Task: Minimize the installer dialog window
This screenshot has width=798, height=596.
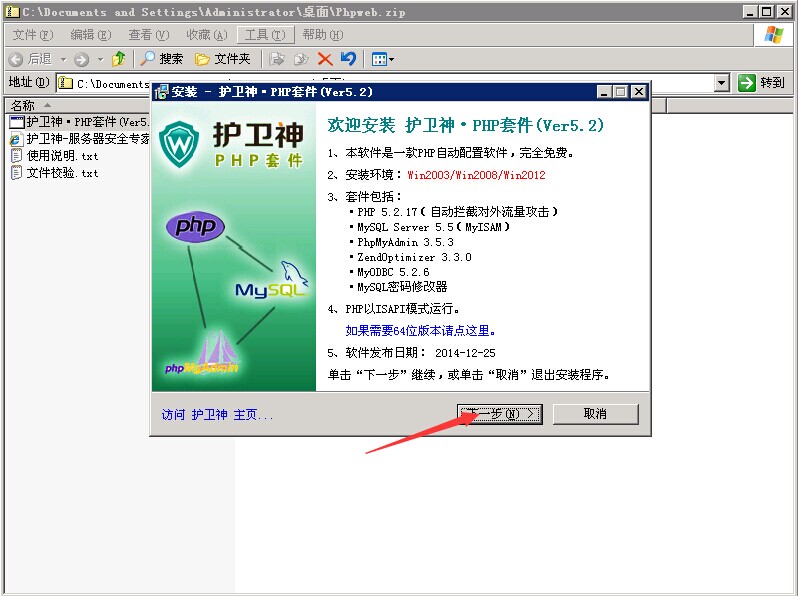Action: tap(604, 92)
